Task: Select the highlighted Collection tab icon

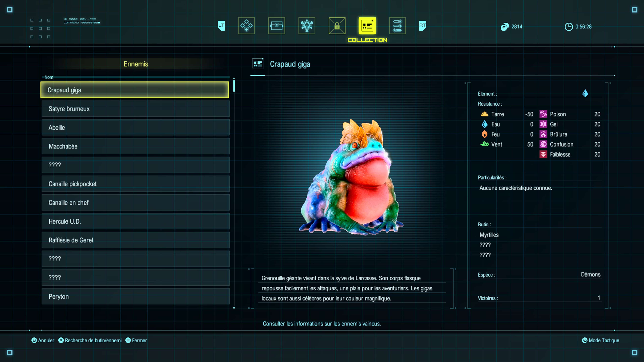Action: [367, 26]
